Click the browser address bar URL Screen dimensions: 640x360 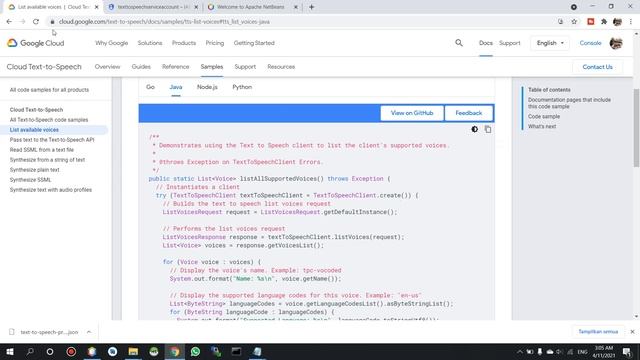click(164, 22)
